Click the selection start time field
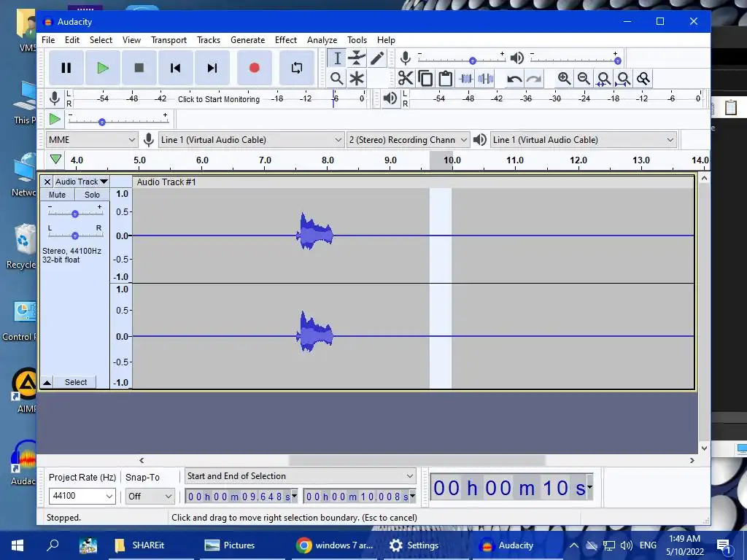Image resolution: width=747 pixels, height=560 pixels. tap(241, 497)
